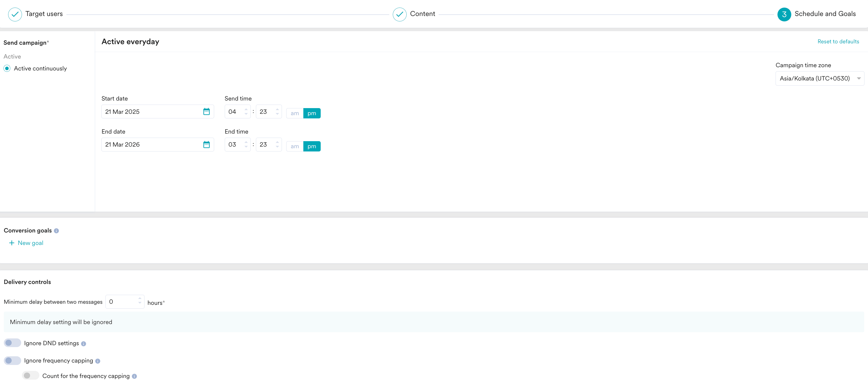Open the End date calendar picker icon
This screenshot has height=388, width=868.
(x=206, y=144)
